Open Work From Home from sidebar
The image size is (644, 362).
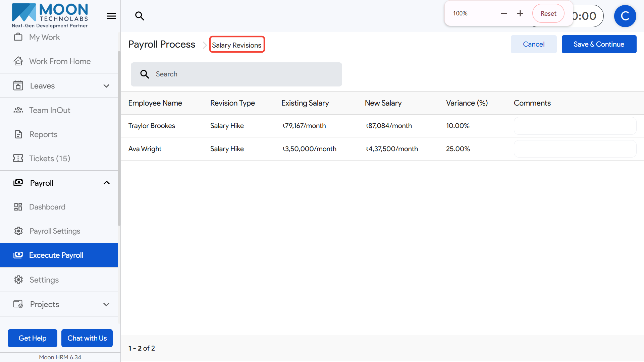60,61
